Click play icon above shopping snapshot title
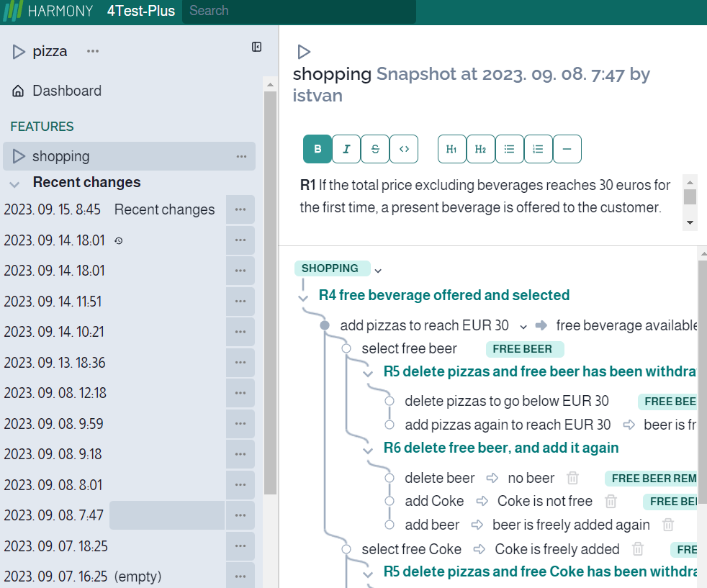The width and height of the screenshot is (707, 588). (304, 52)
